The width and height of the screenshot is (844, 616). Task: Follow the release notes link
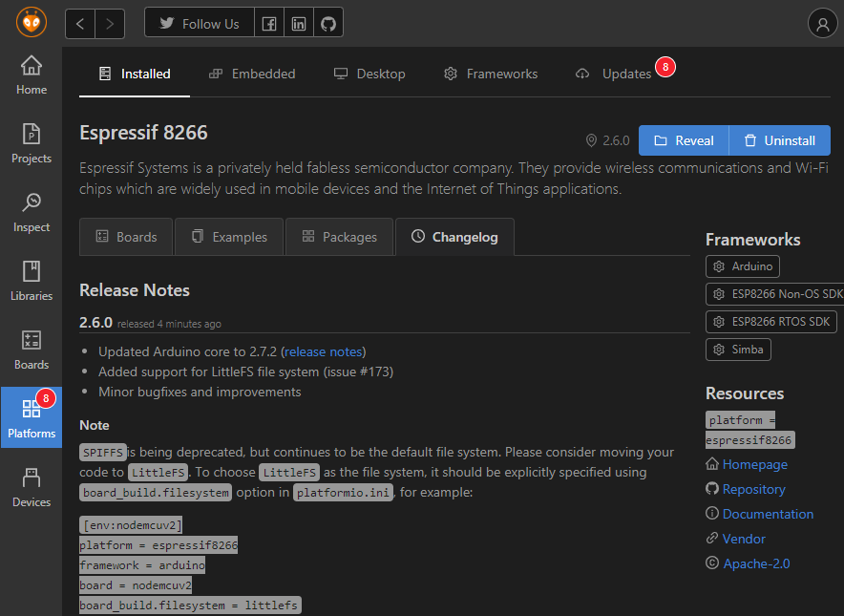(x=323, y=351)
